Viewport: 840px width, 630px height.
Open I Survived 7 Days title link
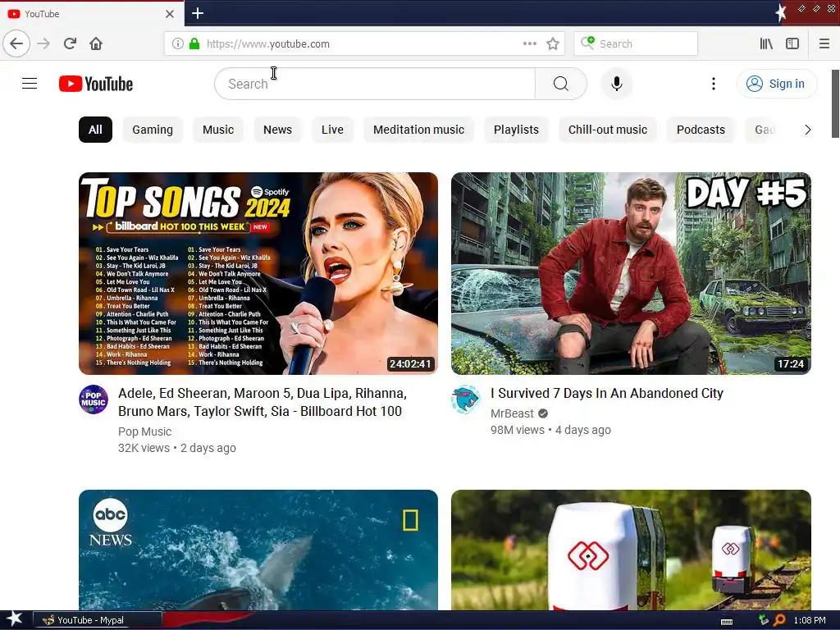click(x=607, y=393)
